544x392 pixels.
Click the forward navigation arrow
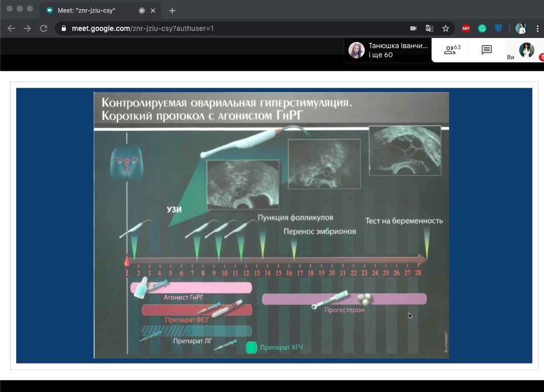[27, 28]
